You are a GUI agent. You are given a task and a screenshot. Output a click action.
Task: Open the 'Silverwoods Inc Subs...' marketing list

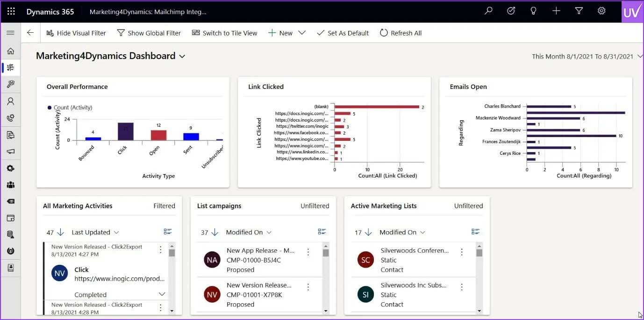point(413,285)
